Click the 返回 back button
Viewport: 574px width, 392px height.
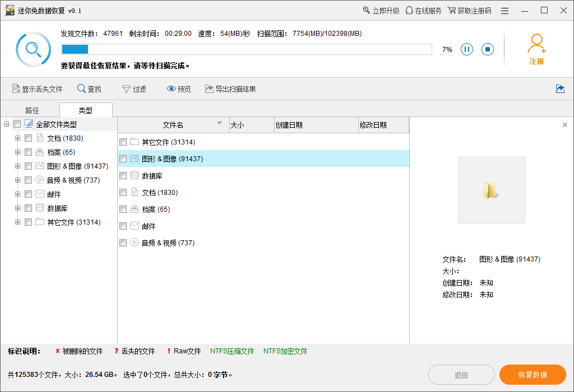(x=461, y=375)
